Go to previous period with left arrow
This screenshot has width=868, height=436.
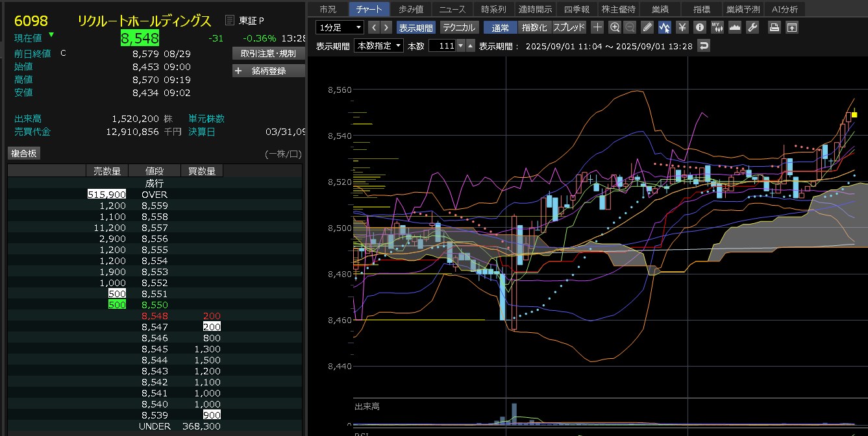374,27
